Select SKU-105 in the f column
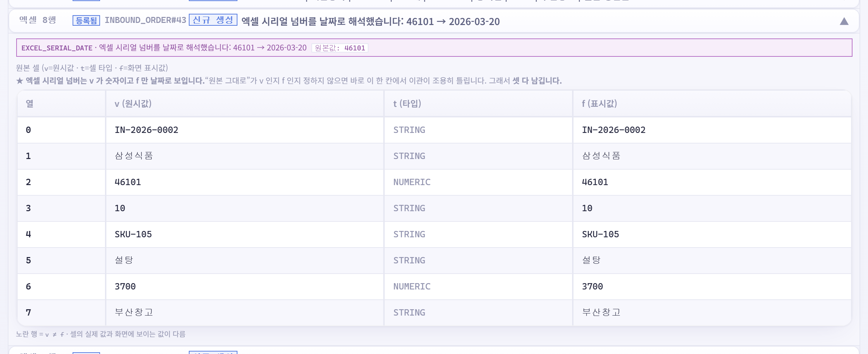The width and height of the screenshot is (868, 354). point(600,234)
